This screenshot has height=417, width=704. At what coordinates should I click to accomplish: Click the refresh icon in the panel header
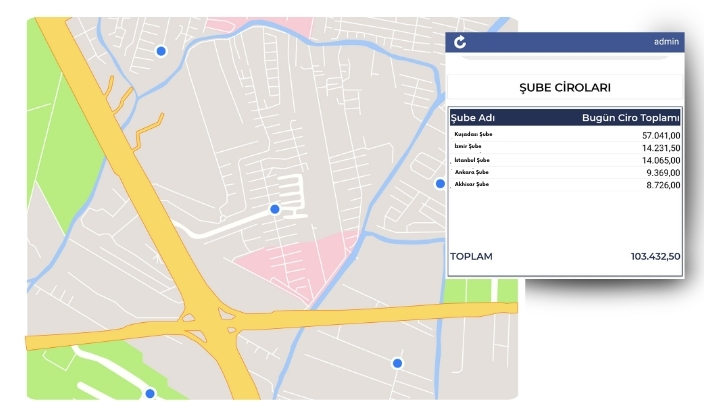coord(460,42)
